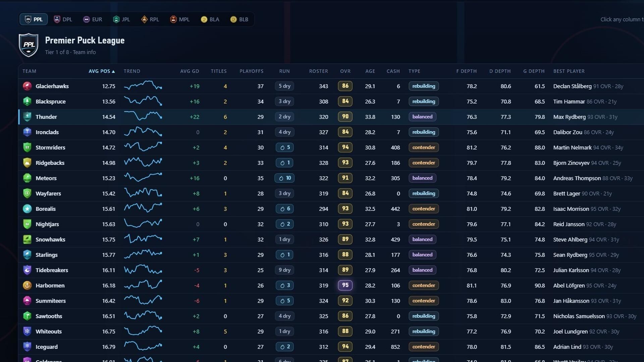Image resolution: width=644 pixels, height=362 pixels.
Task: Click the Glacierhawks team logo icon
Action: click(x=27, y=86)
